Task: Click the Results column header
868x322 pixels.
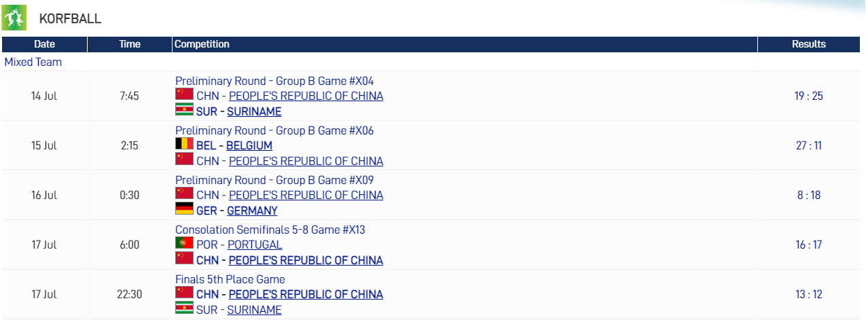Action: [x=809, y=44]
